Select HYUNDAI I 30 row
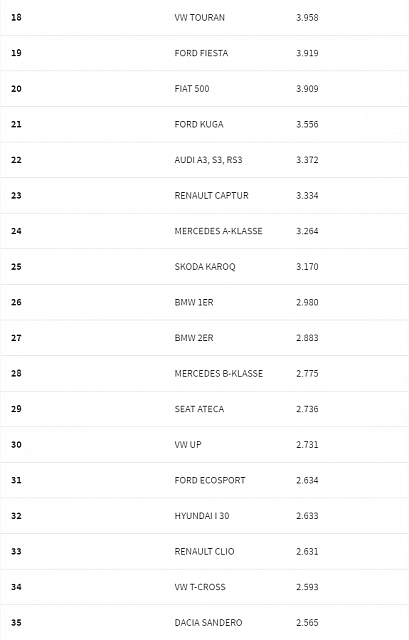This screenshot has width=409, height=640. point(202,516)
